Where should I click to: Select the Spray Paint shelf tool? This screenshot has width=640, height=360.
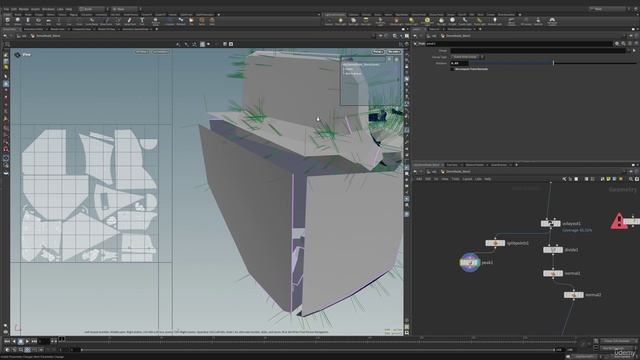point(130,21)
